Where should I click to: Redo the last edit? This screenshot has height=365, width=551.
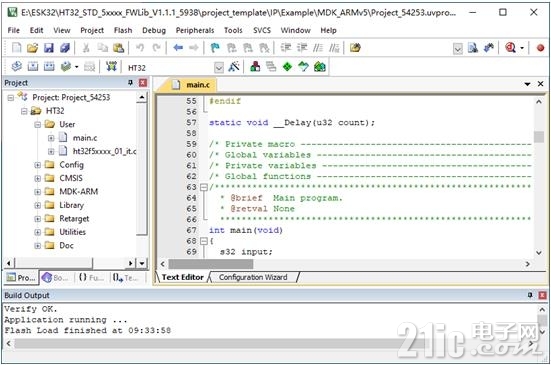pos(156,47)
